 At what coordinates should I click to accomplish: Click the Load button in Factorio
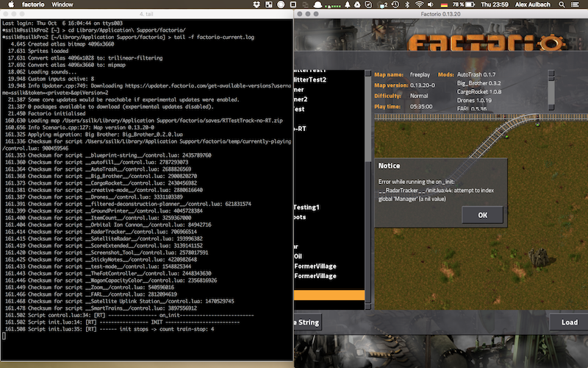pos(569,322)
